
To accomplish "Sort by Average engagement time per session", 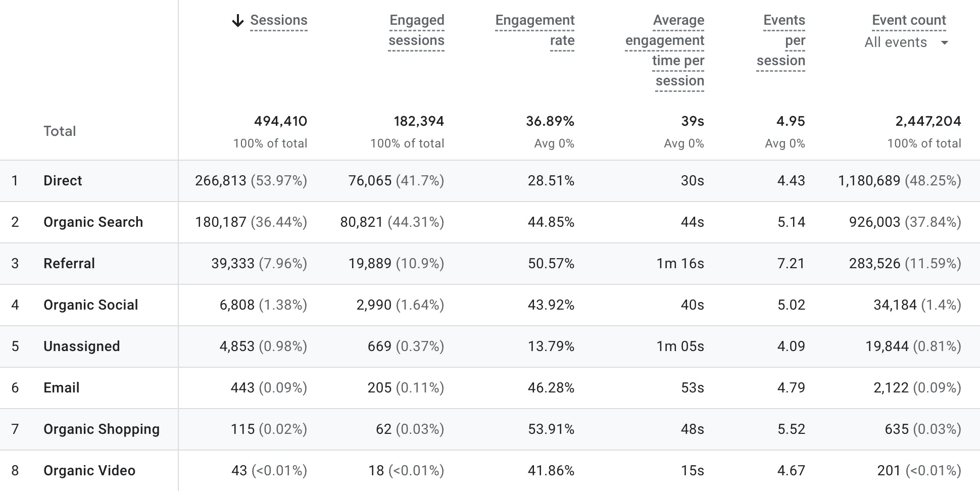I will pos(664,50).
